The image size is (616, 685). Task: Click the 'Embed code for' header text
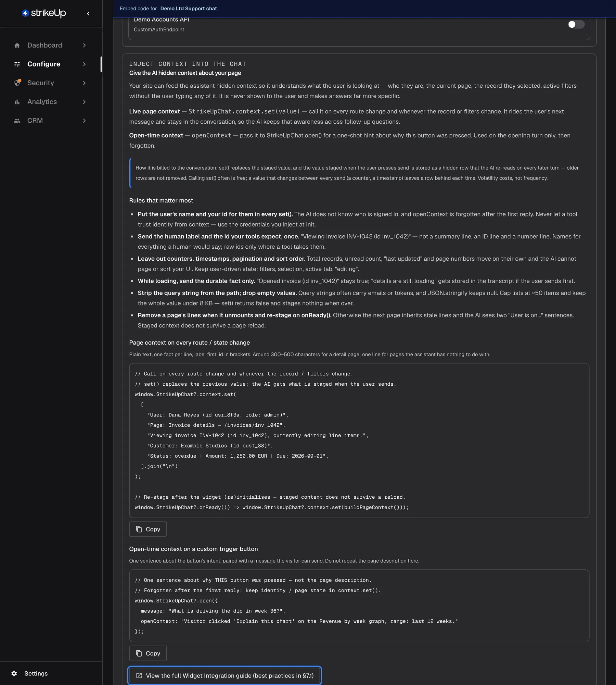pos(138,9)
